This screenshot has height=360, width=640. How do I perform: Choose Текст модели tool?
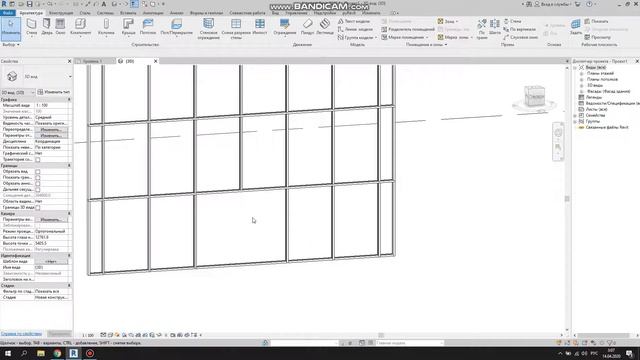click(x=354, y=21)
